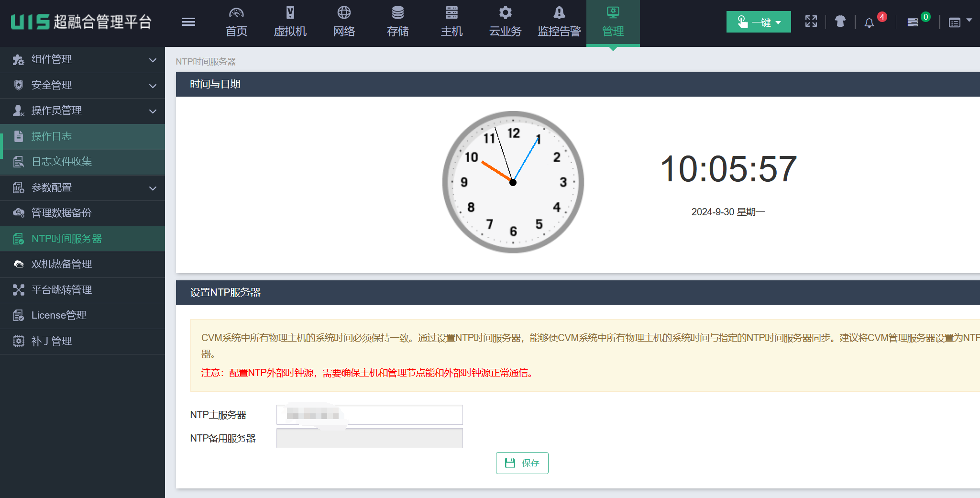Click the 双机热备管理 icon
The width and height of the screenshot is (980, 498).
click(x=18, y=264)
